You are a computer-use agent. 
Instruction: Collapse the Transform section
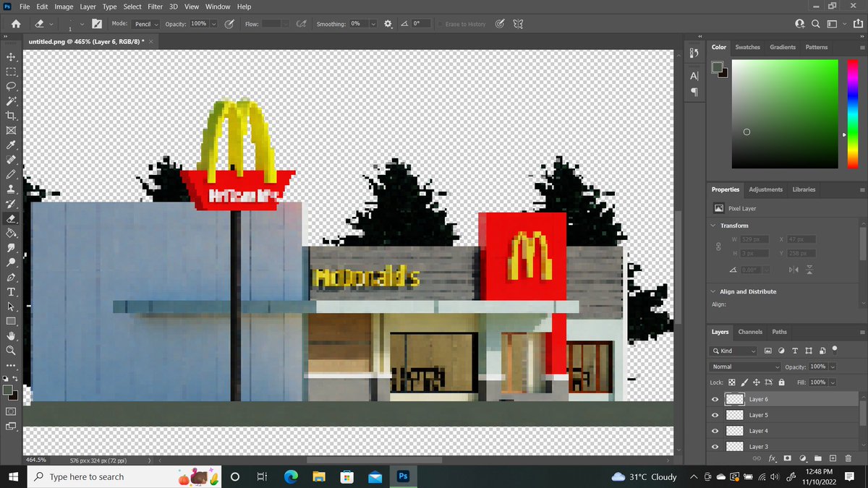pos(714,226)
